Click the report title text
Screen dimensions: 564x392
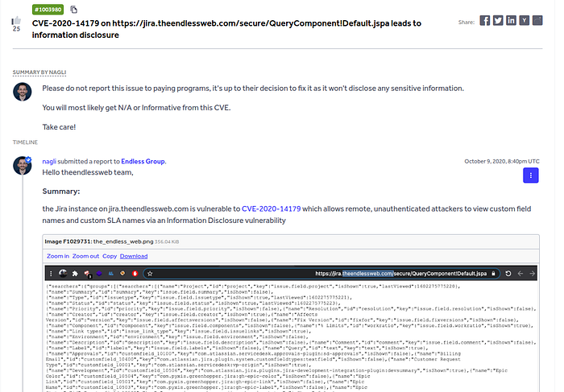click(226, 29)
